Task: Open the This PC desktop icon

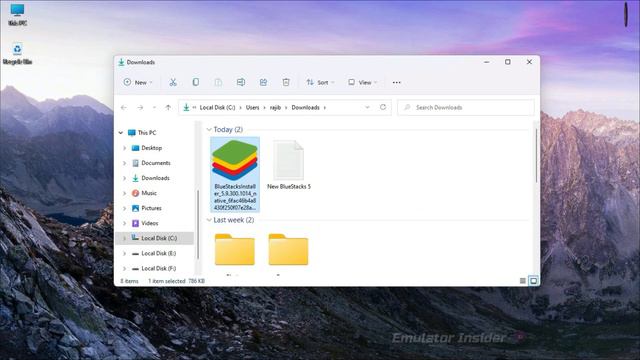Action: tap(18, 15)
